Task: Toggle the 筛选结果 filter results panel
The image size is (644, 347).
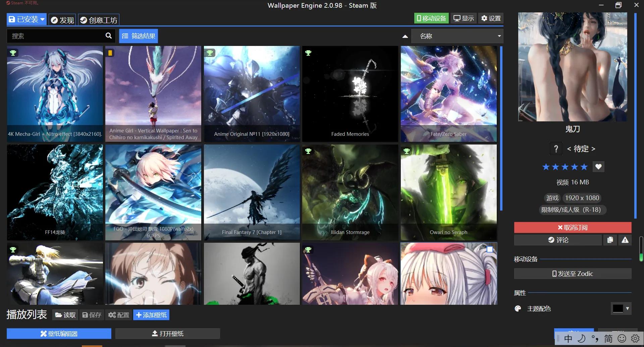Action: click(x=139, y=36)
